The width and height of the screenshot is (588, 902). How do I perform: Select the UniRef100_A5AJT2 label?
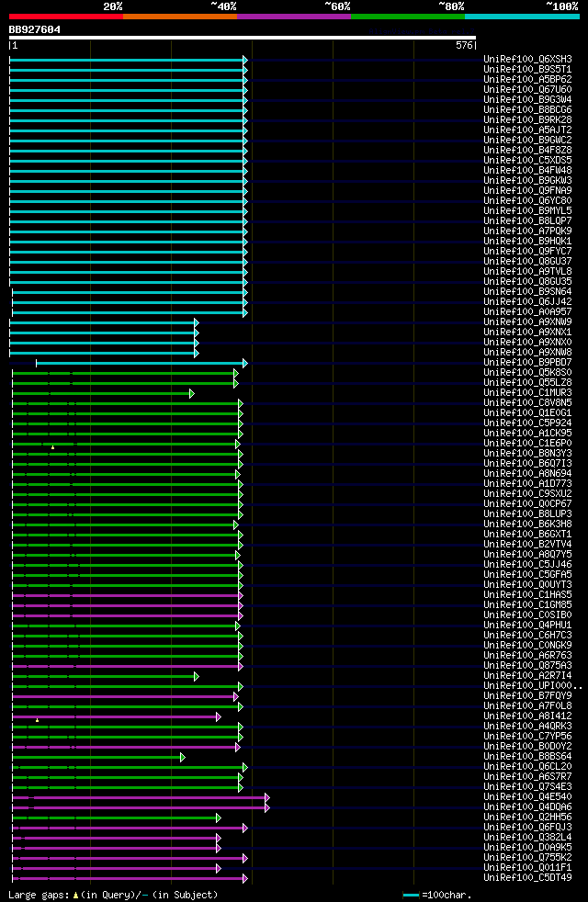point(527,130)
